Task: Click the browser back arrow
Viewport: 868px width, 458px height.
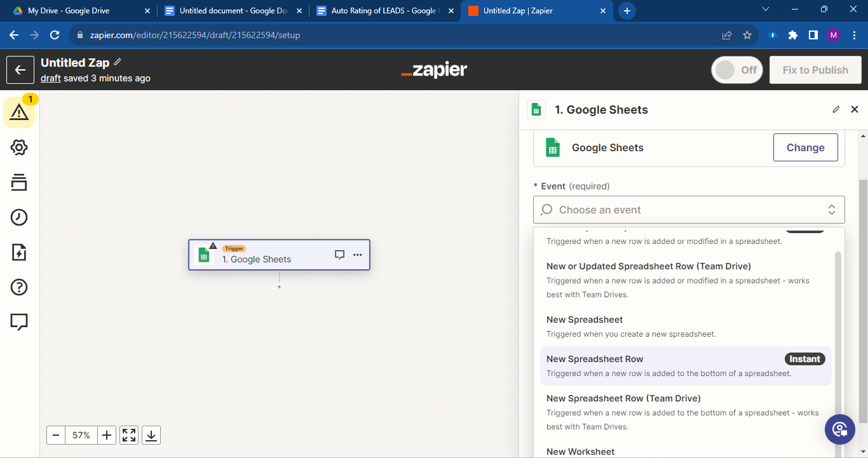Action: [14, 35]
